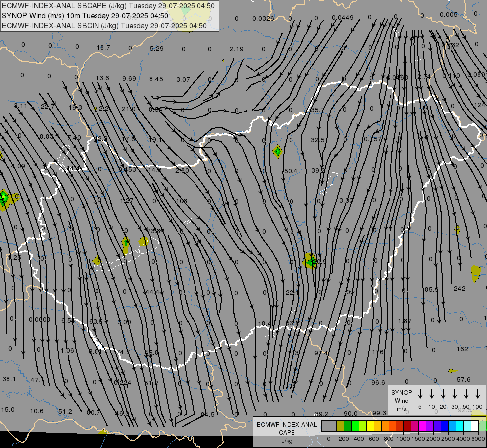This screenshot has width=487, height=448.
Task: Click the map value 108
Action: pos(182,201)
